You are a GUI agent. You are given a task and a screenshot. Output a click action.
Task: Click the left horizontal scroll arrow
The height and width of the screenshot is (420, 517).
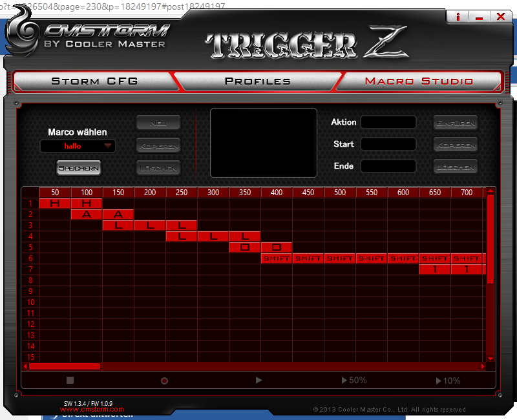click(25, 366)
